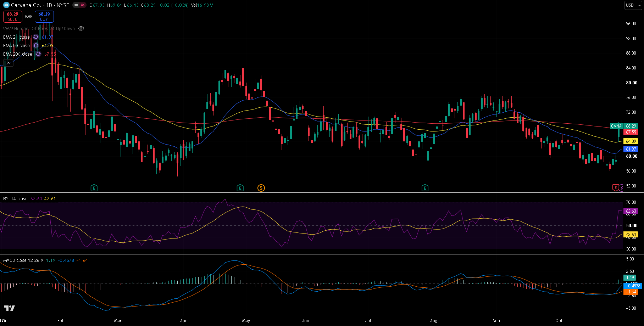The width and height of the screenshot is (644, 326).
Task: Click the purple 62.63 RSI axis label
Action: point(631,211)
